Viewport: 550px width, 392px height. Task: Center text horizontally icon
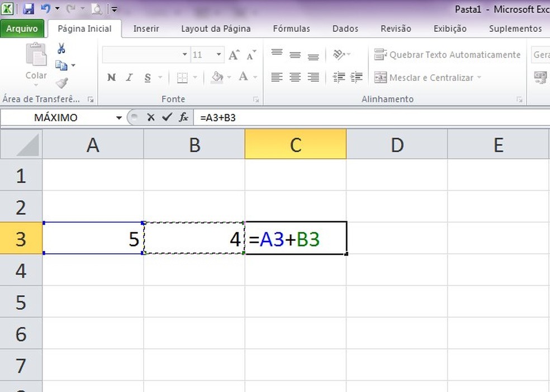pyautogui.click(x=295, y=77)
